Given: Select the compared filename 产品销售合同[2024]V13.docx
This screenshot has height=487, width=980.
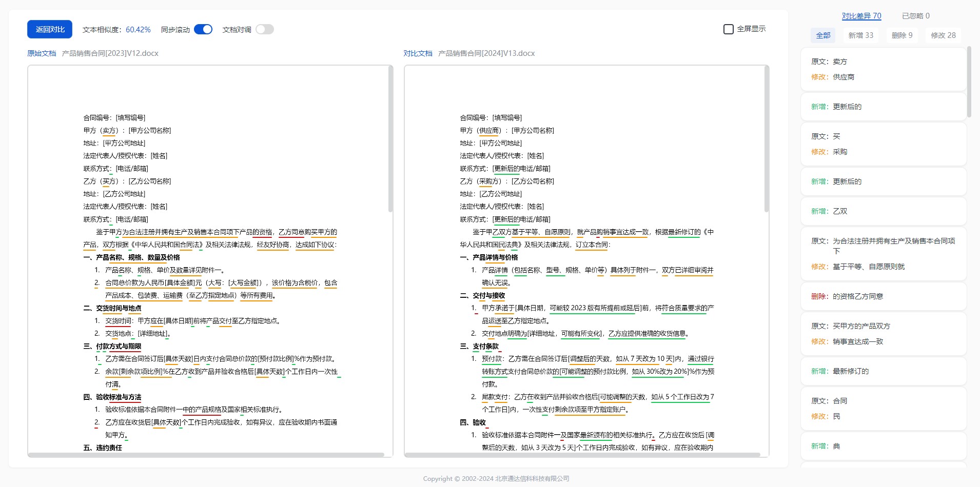Looking at the screenshot, I should point(486,53).
